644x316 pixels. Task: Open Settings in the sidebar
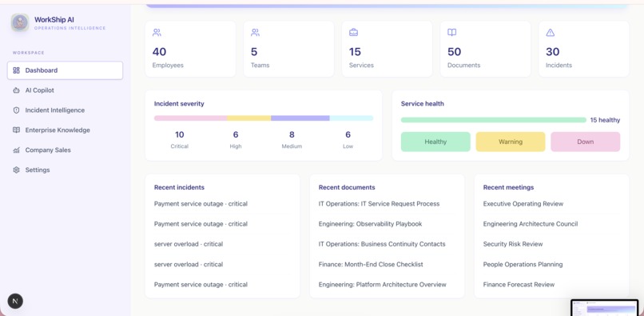(65, 170)
